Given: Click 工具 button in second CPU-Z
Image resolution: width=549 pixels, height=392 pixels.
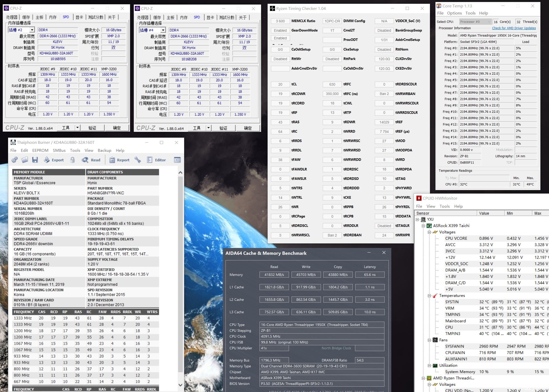Looking at the screenshot, I should tap(197, 128).
